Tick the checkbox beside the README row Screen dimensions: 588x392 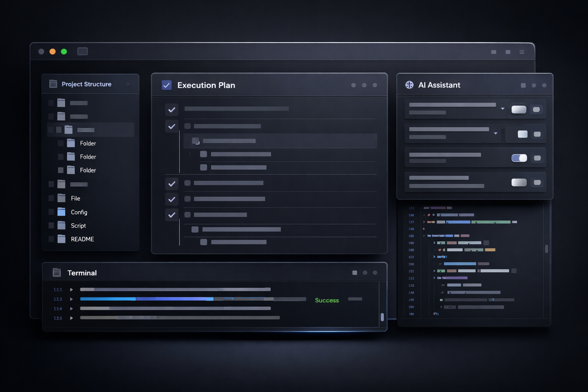pos(51,239)
